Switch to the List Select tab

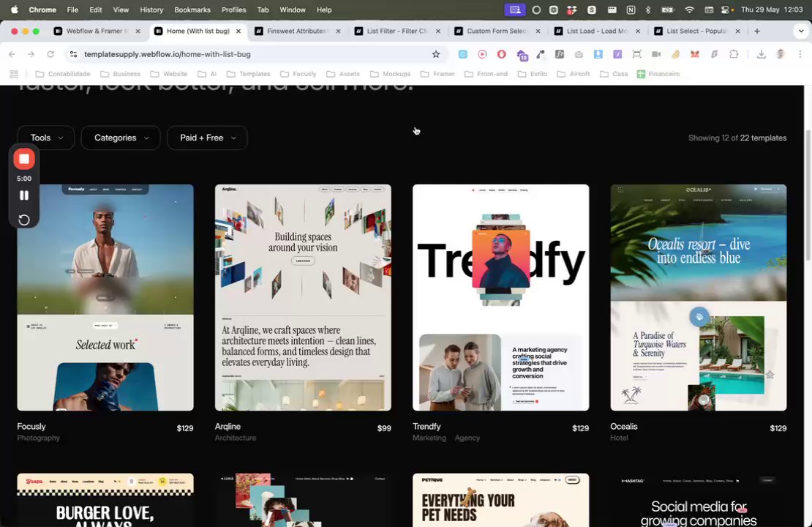point(696,31)
